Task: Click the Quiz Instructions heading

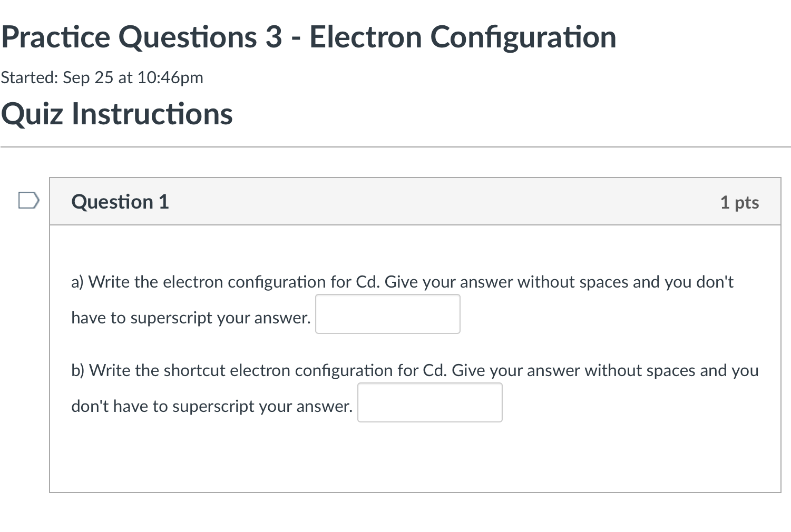Action: (116, 114)
